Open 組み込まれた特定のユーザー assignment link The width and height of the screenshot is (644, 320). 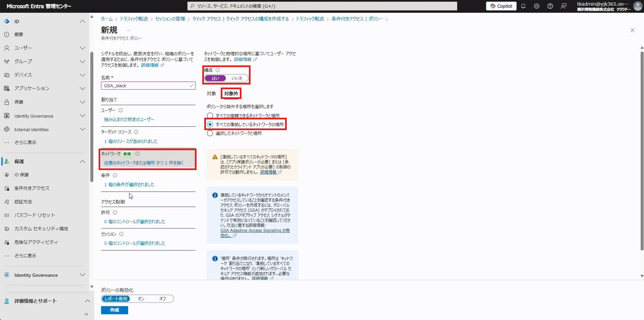click(129, 119)
